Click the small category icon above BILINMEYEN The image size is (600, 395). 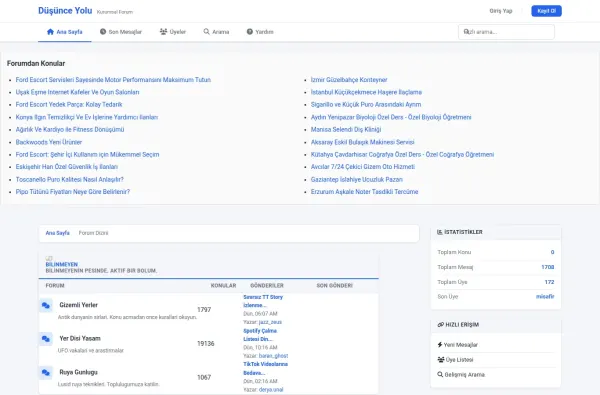coord(49,258)
